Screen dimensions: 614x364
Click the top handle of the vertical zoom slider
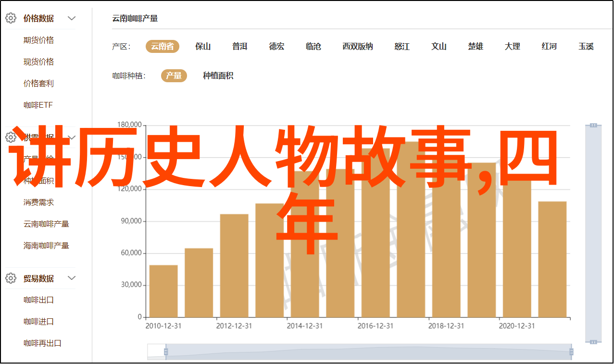(593, 125)
